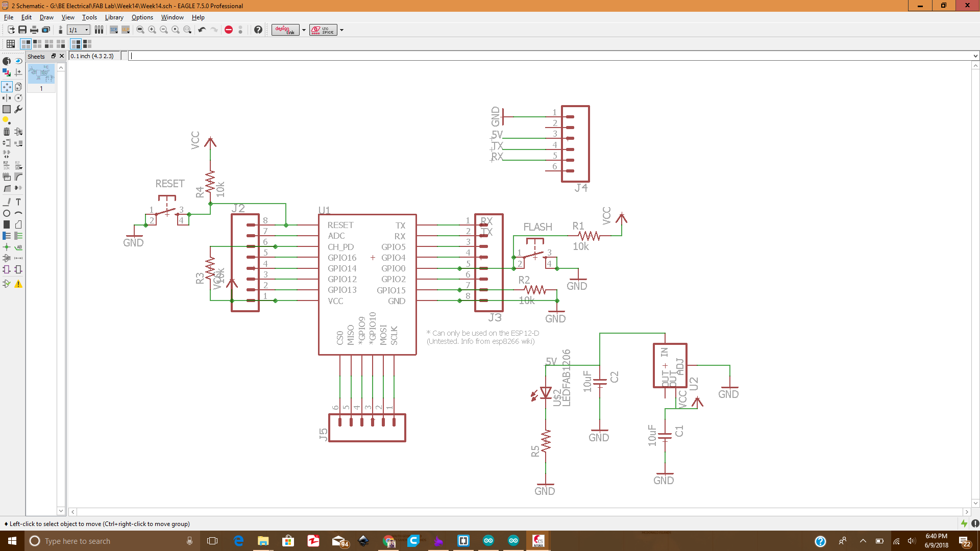980x551 pixels.
Task: Run the ERC warning triangle check
Action: pos(18,284)
